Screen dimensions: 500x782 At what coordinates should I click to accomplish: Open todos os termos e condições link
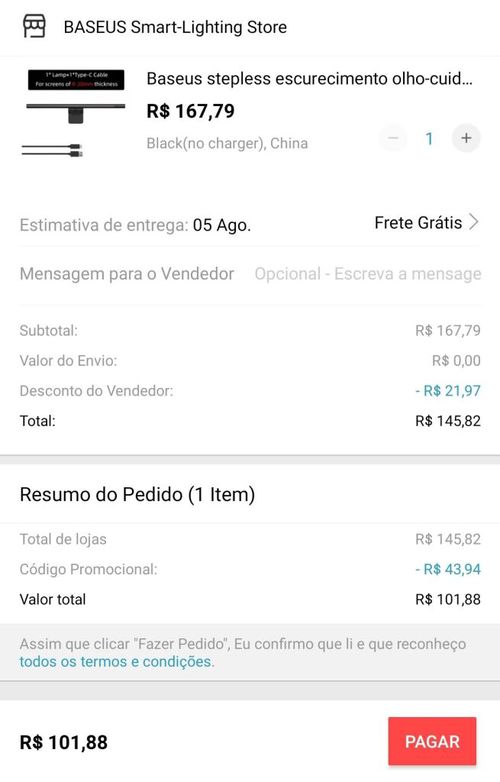click(x=117, y=662)
